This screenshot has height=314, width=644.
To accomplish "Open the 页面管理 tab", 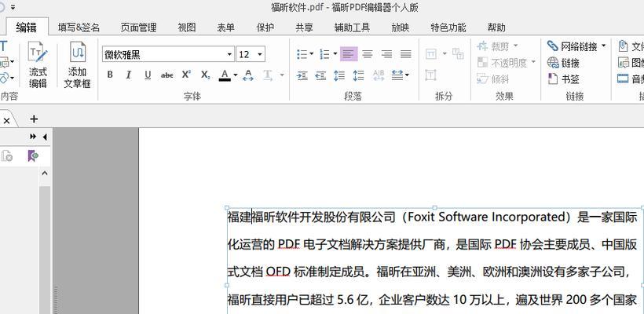I will click(138, 27).
